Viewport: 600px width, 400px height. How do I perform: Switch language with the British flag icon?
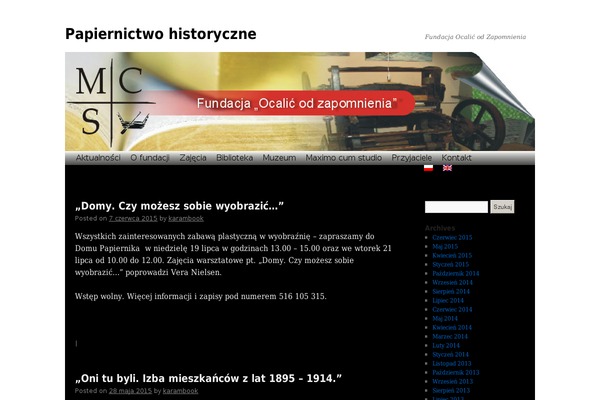coord(447,168)
